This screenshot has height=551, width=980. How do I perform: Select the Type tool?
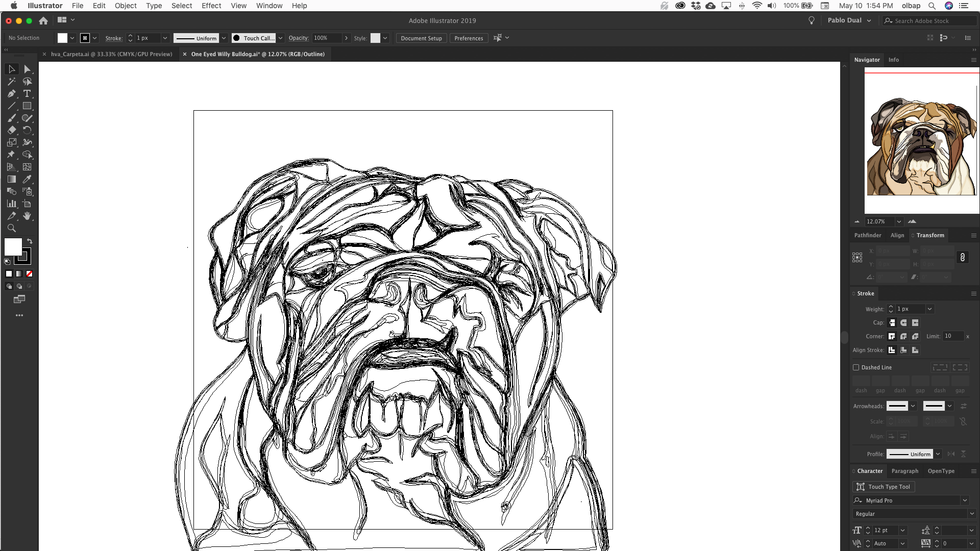(27, 94)
